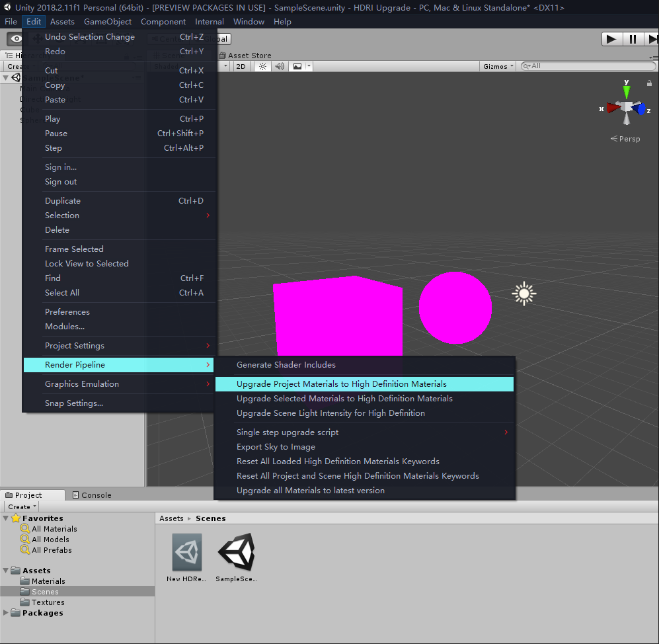Click the Pause button in the toolbar
Viewport: 659px width, 644px height.
633,39
